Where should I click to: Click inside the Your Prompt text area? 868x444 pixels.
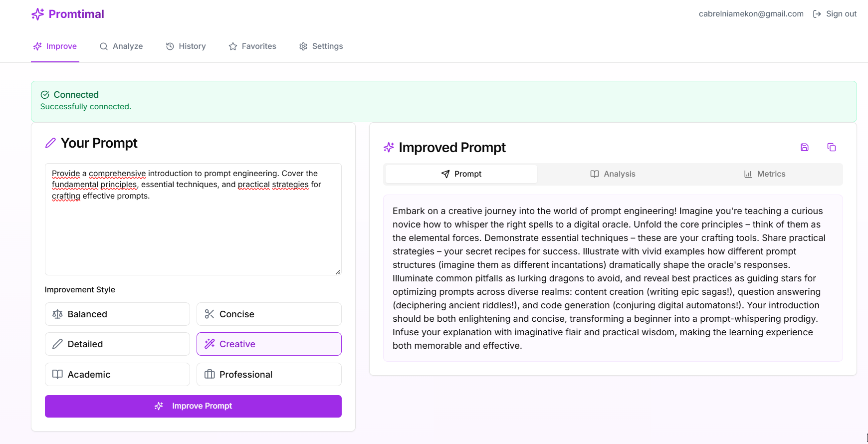(193, 234)
